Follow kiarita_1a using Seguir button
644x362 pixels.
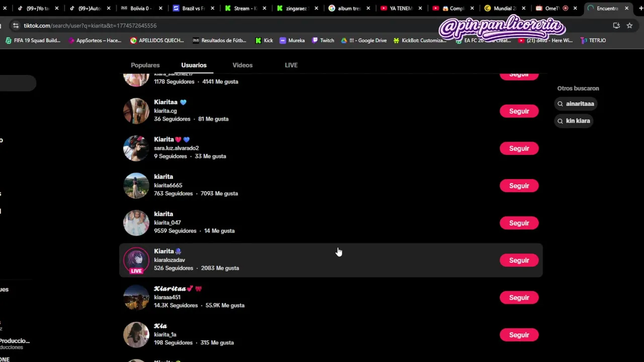pyautogui.click(x=519, y=334)
